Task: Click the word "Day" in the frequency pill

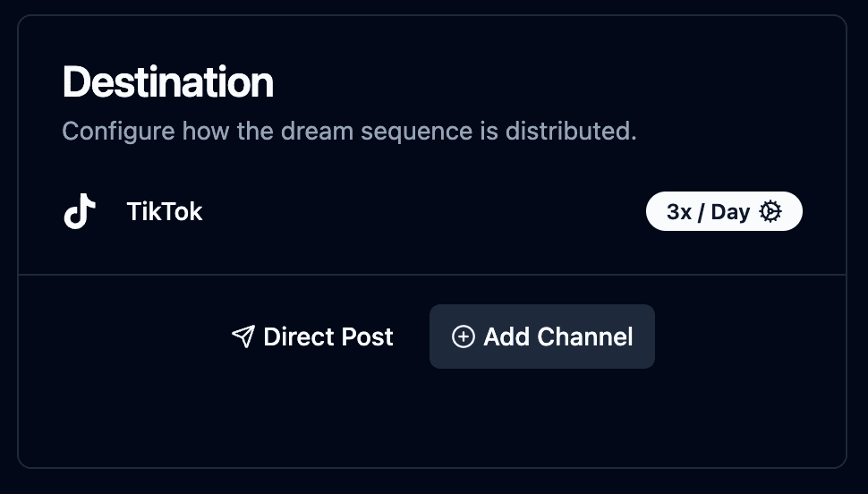Action: click(730, 212)
